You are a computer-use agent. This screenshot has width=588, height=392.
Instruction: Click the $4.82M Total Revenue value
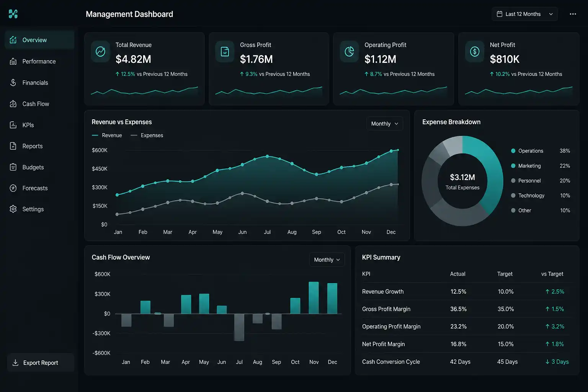tap(133, 59)
